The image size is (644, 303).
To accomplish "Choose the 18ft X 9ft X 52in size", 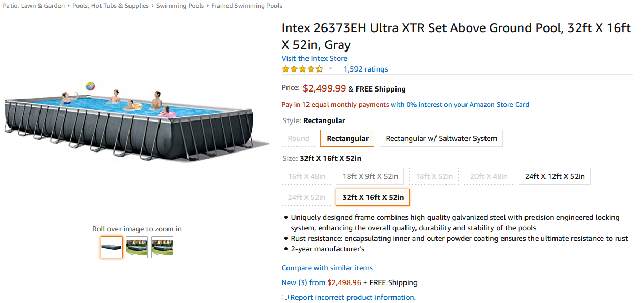I will click(x=369, y=176).
